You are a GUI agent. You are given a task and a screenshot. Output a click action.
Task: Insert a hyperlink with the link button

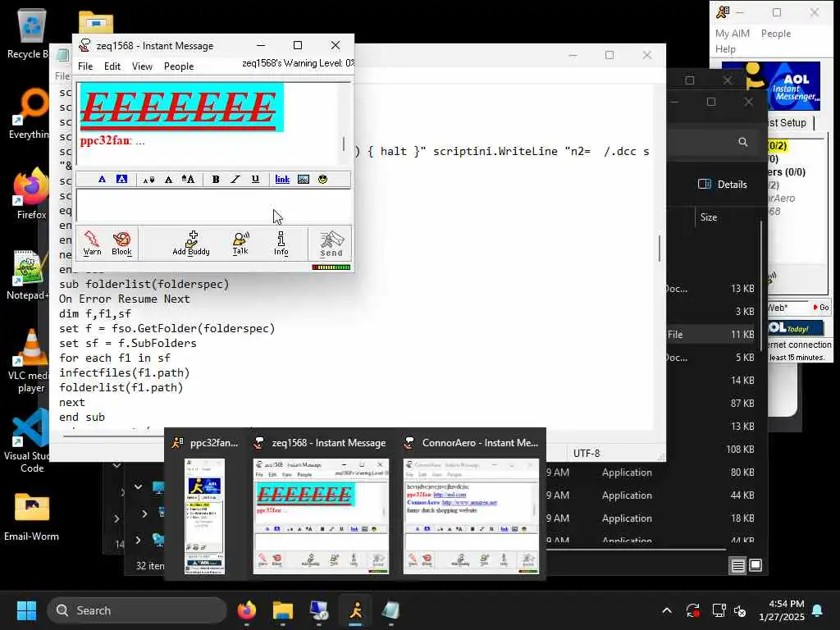282,180
